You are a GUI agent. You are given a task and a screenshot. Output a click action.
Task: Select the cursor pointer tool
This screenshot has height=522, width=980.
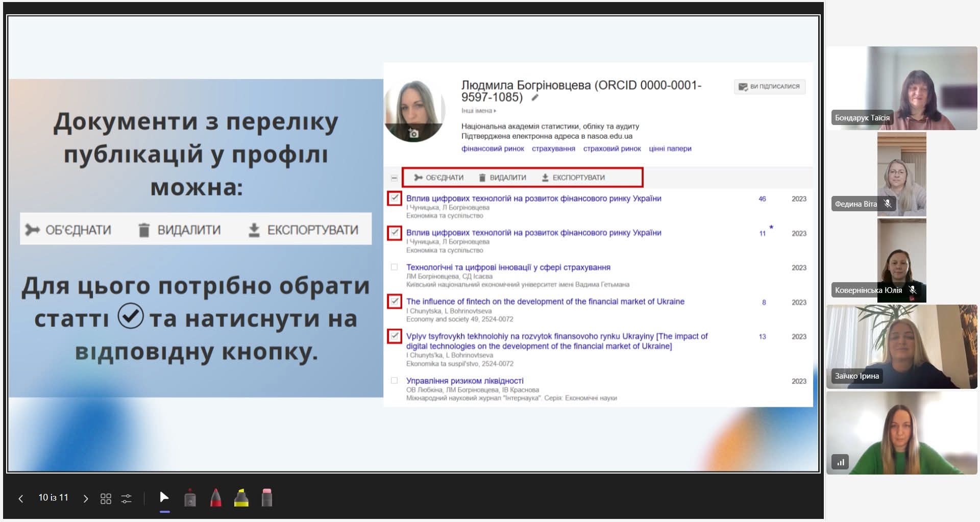tap(164, 498)
